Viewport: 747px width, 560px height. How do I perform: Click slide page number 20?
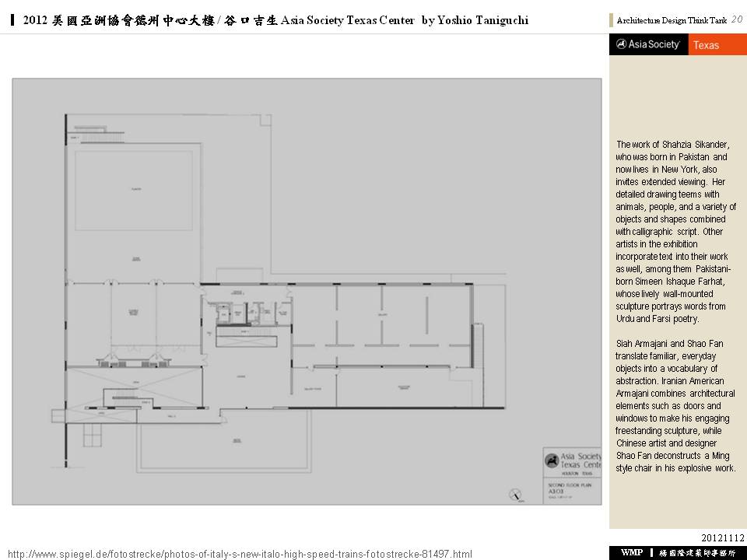point(736,19)
